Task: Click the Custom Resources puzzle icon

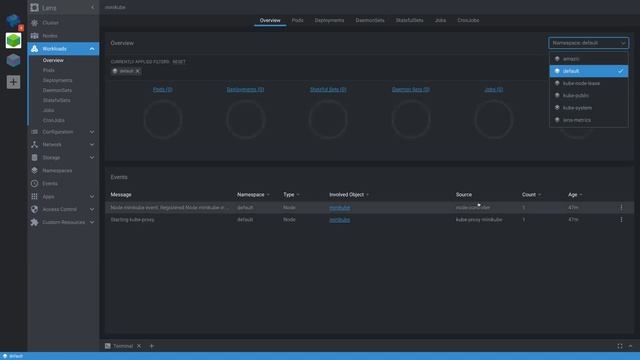Action: click(35, 222)
